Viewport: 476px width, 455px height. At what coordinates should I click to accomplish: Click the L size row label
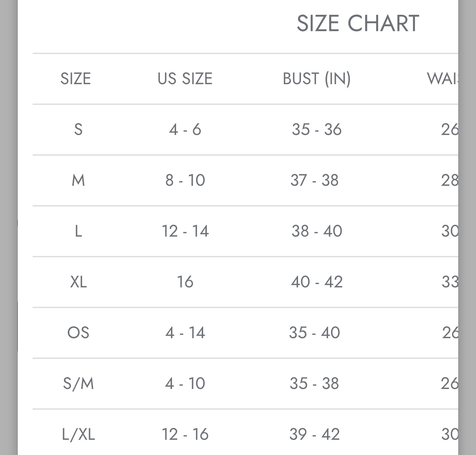click(78, 231)
